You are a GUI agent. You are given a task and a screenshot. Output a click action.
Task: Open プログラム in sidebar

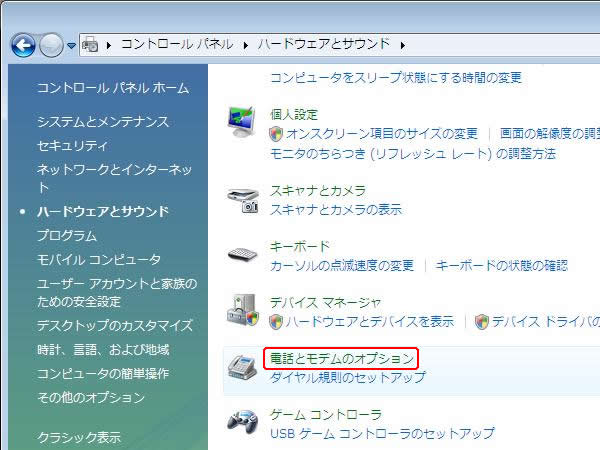point(67,235)
